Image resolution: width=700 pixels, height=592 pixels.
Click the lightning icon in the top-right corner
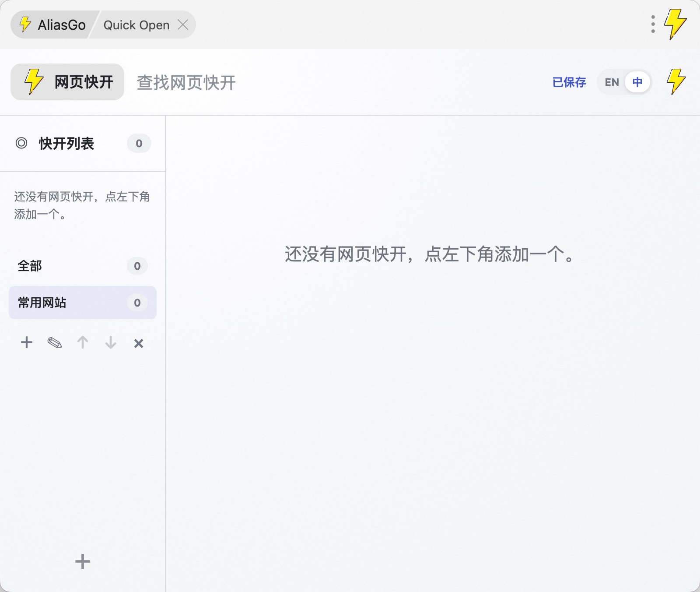[x=675, y=24]
